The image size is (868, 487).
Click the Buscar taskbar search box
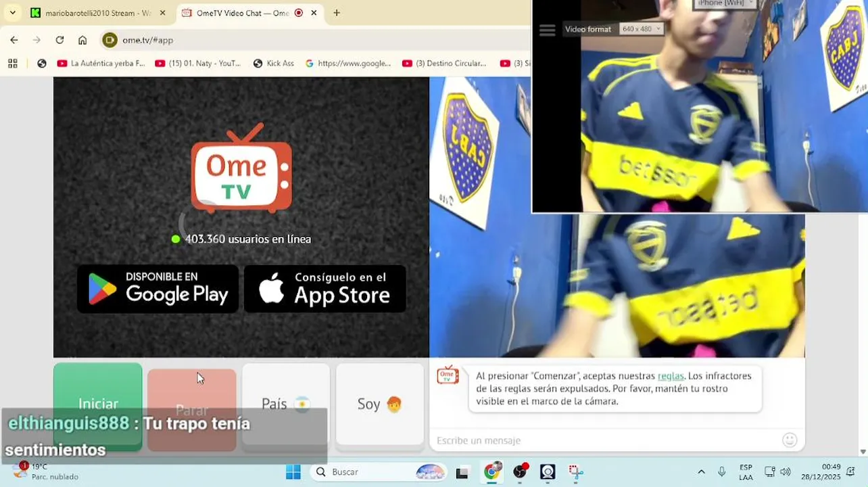[379, 471]
